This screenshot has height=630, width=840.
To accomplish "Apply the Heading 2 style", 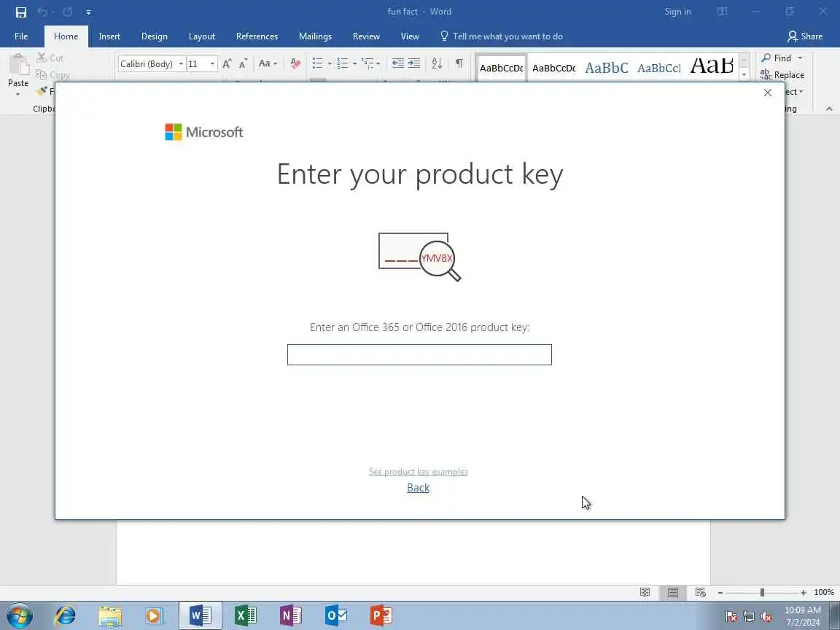I will coord(659,68).
